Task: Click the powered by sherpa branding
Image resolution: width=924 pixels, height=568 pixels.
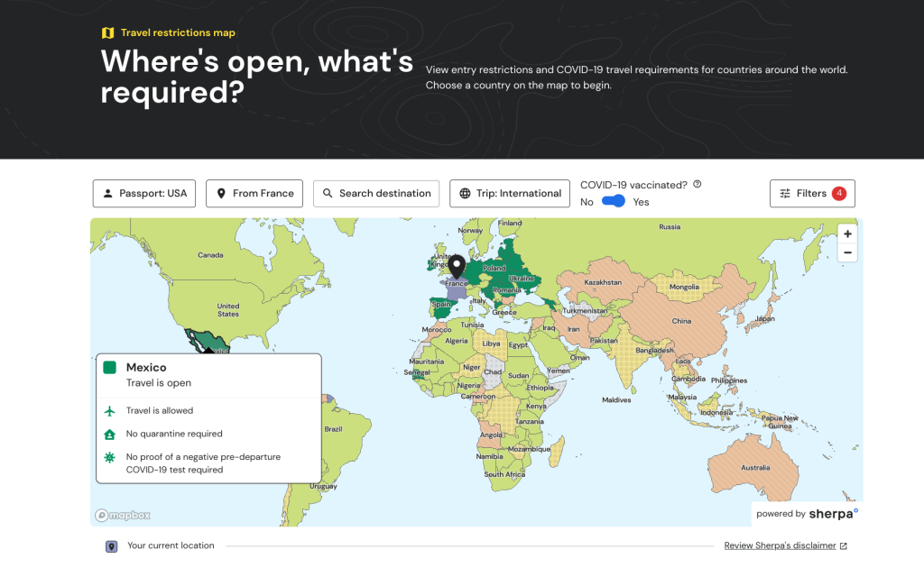Action: [806, 513]
